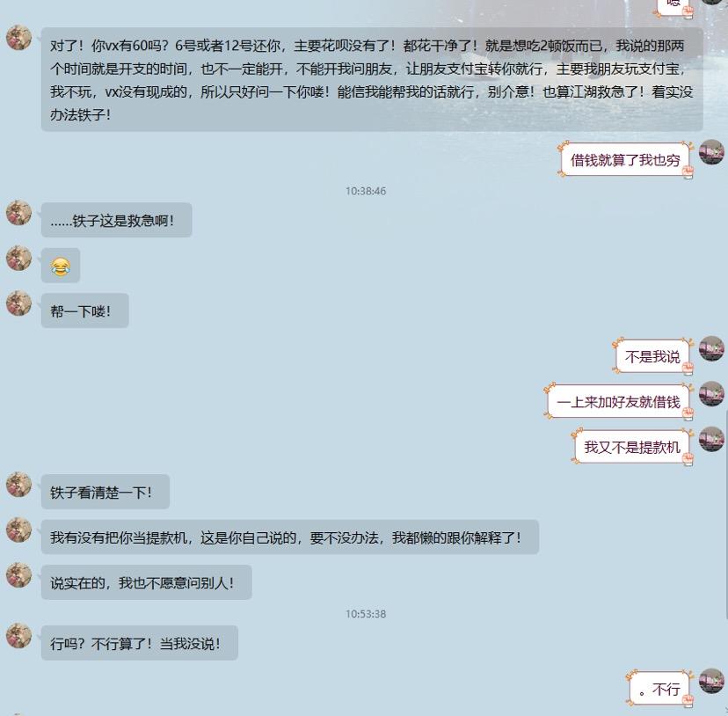
Task: Select the message starting "我有没有把你当提款机"
Action: pyautogui.click(x=290, y=537)
